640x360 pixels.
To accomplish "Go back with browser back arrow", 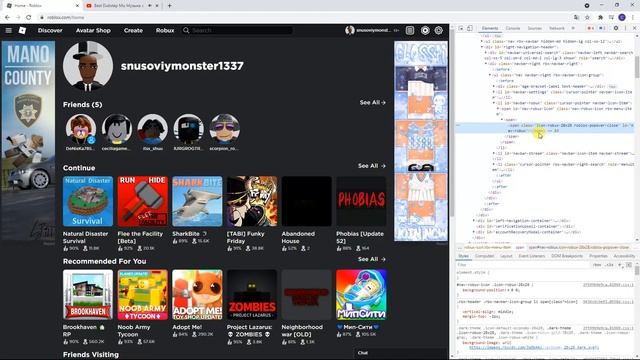I will [x=7, y=17].
